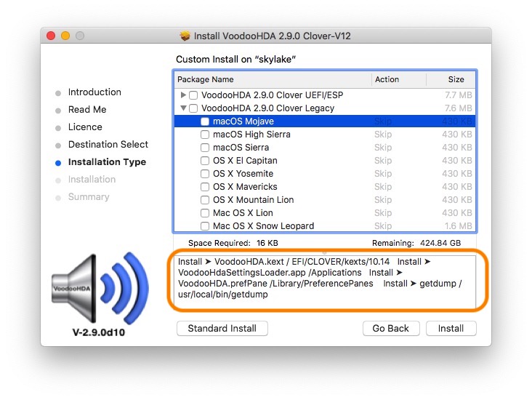Viewport: 532px width, 400px height.
Task: Click 'Remaining: 424.84 GB' text
Action: pos(416,243)
